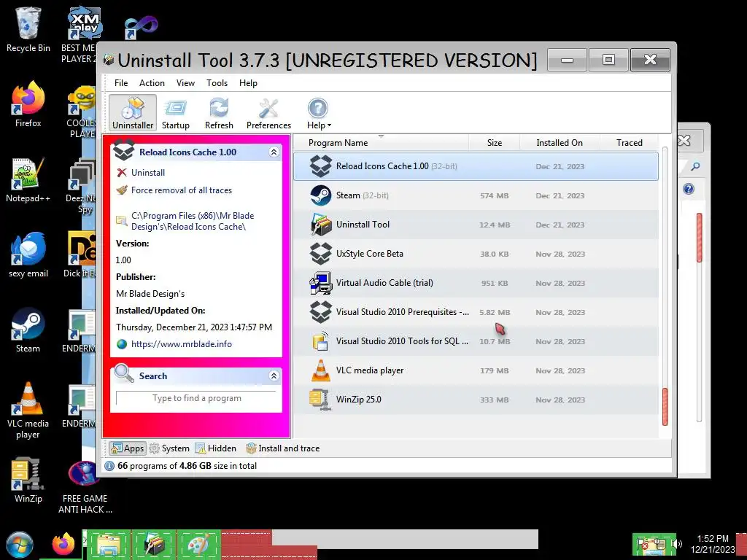The width and height of the screenshot is (747, 560).
Task: Click the status bar info icon
Action: click(109, 466)
